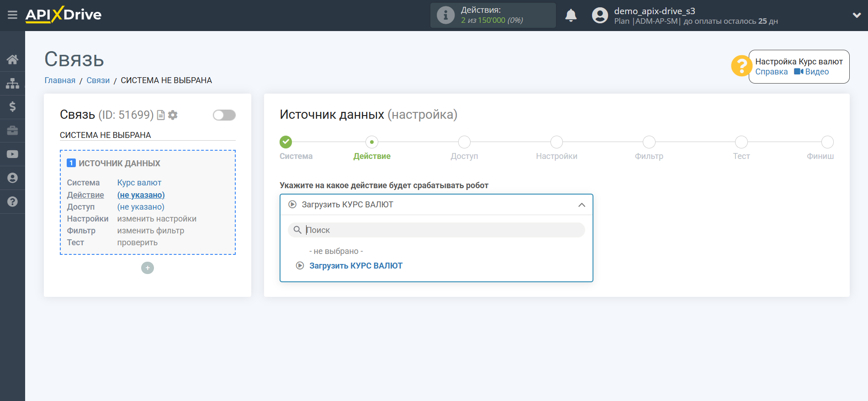This screenshot has height=401, width=868.
Task: Open the briefcase sidebar icon
Action: pyautogui.click(x=12, y=131)
